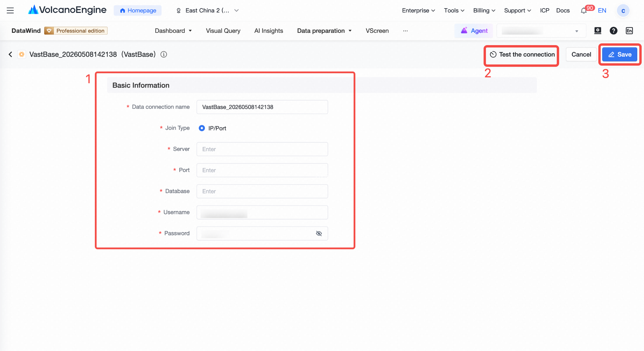The image size is (644, 351).
Task: Expand the Dashboard menu dropdown
Action: [x=173, y=31]
